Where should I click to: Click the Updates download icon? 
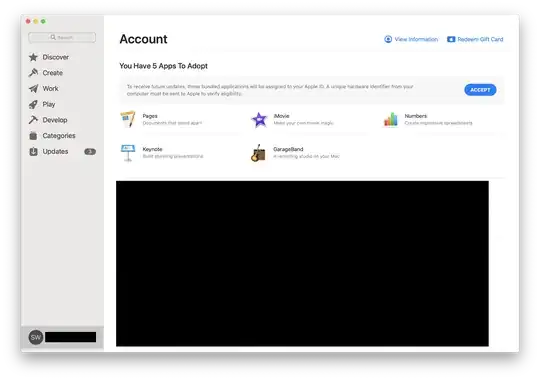click(x=33, y=151)
